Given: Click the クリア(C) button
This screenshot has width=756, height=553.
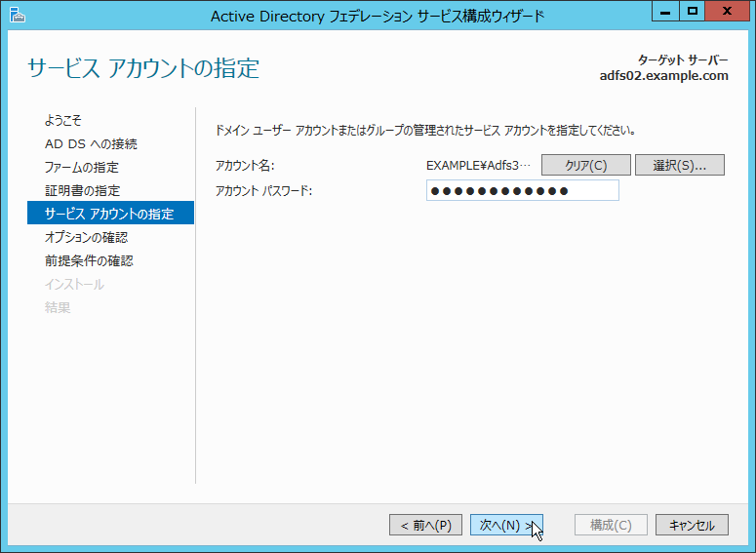Looking at the screenshot, I should click(586, 166).
